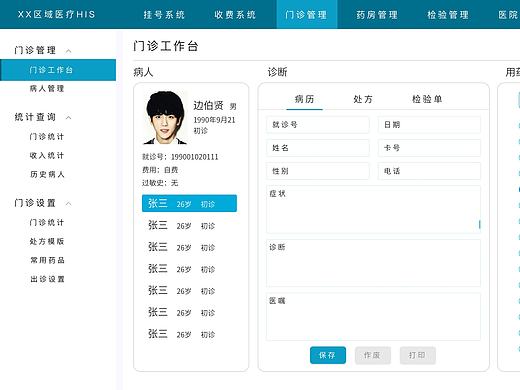520x390 pixels.
Task: Focus the 电话 input field
Action: click(429, 171)
